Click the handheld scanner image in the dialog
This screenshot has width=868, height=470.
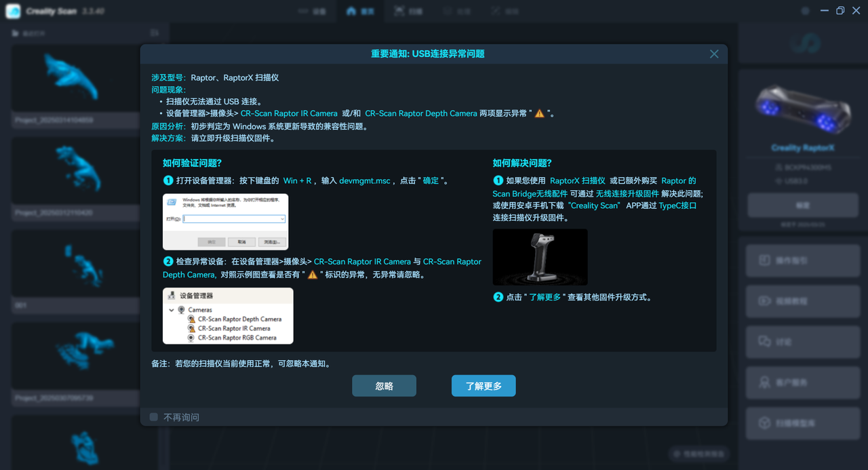540,257
